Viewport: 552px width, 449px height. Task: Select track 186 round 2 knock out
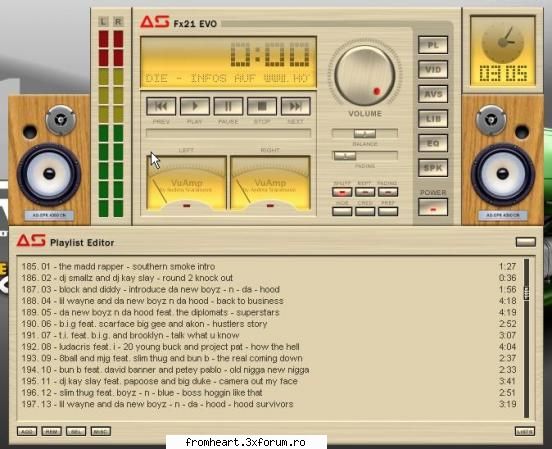269,278
